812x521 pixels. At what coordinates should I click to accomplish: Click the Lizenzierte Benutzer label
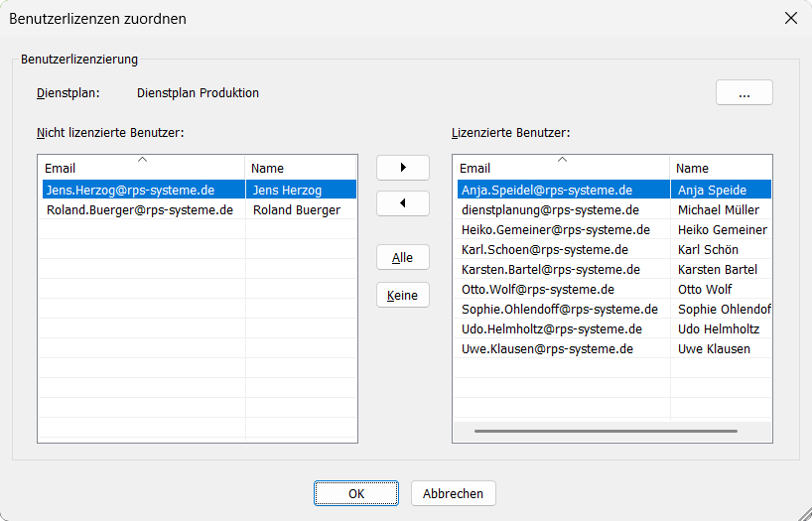tap(510, 133)
